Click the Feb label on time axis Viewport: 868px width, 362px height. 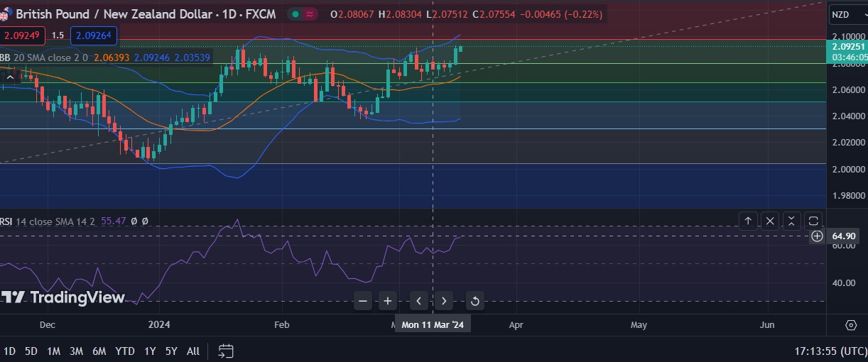click(x=282, y=324)
